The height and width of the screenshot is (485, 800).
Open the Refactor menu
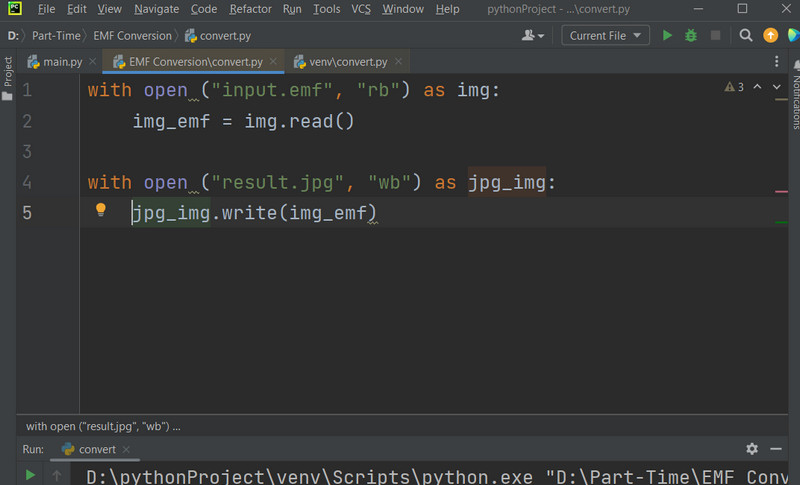coord(250,9)
